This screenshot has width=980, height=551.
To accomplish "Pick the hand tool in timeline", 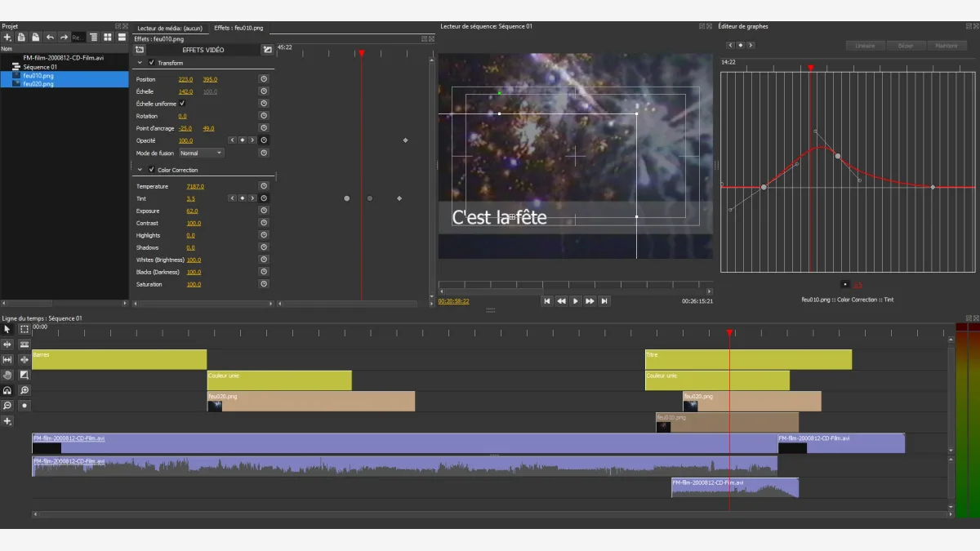I will [x=7, y=375].
